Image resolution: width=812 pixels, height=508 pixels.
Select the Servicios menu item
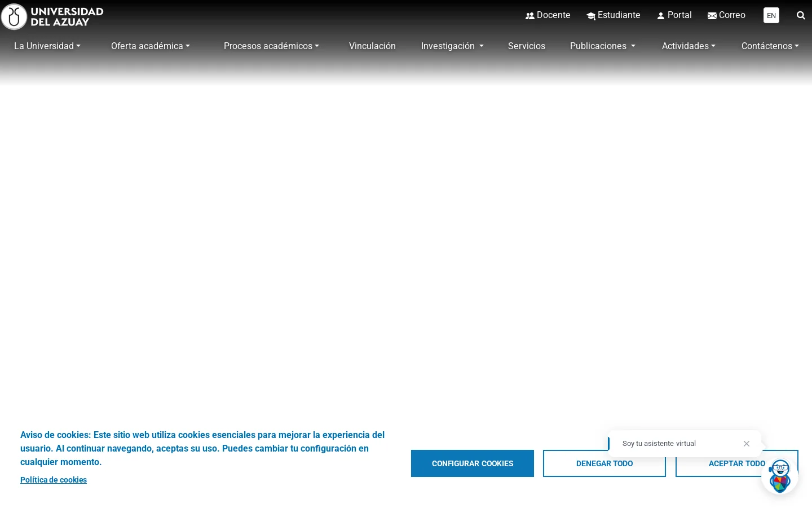[x=527, y=46]
